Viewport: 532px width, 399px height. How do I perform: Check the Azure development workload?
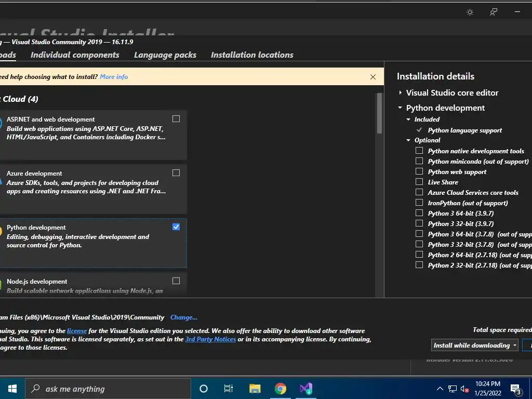click(176, 172)
